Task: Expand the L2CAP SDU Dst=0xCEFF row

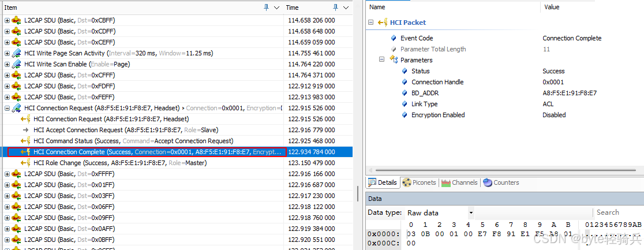Action: 7,42
